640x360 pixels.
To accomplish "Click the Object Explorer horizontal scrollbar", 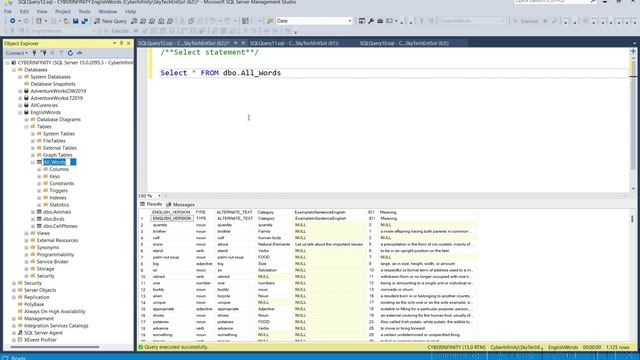I will pyautogui.click(x=55, y=347).
